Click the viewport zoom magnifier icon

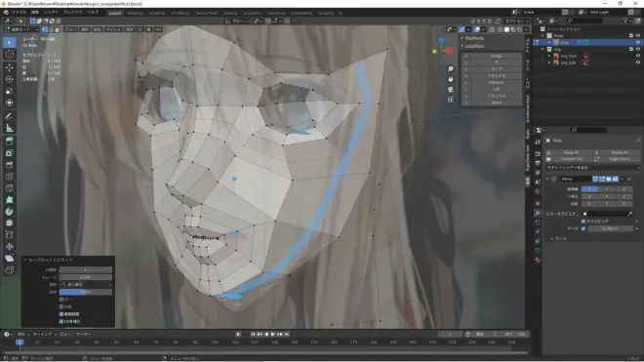click(451, 69)
